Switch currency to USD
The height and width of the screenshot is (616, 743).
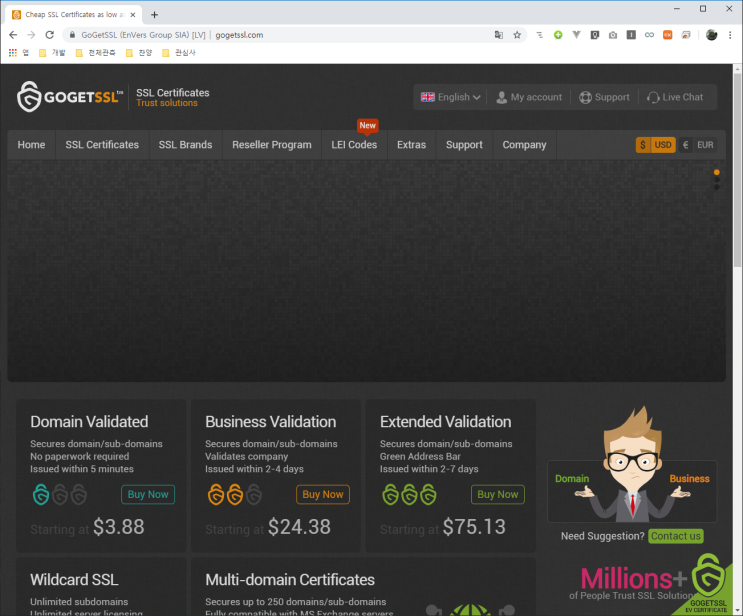coord(655,145)
